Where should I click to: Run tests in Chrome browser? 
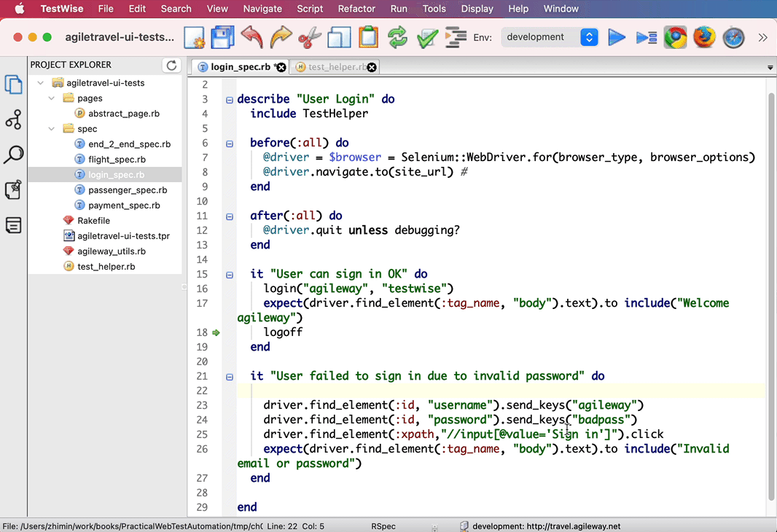pos(675,37)
